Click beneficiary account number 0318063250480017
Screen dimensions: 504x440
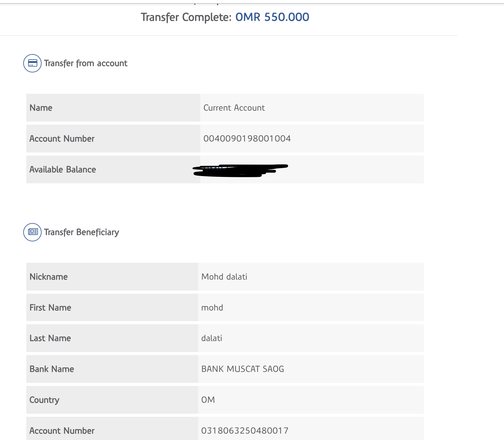[x=245, y=431]
